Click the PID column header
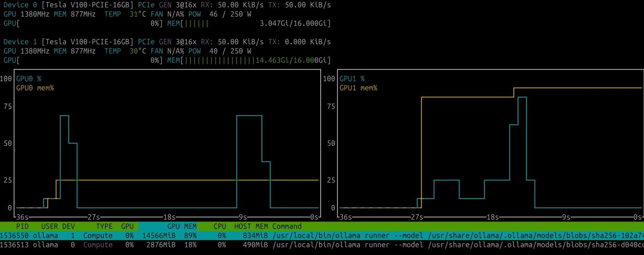Viewport: 644px width, 255px height. [x=22, y=226]
